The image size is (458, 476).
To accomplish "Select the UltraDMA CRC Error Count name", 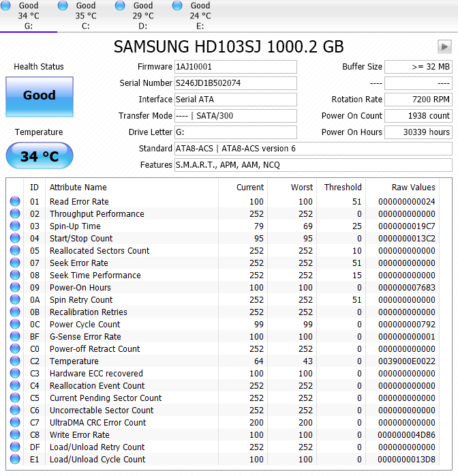I will (97, 423).
